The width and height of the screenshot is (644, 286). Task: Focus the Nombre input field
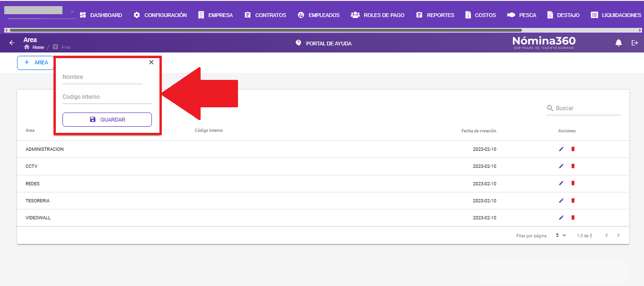click(x=102, y=77)
